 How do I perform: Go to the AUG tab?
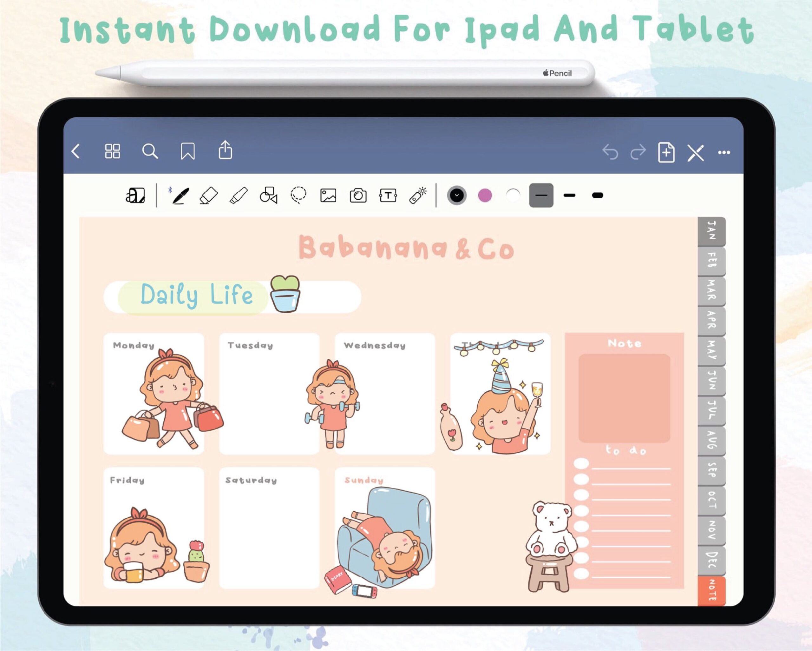point(711,440)
